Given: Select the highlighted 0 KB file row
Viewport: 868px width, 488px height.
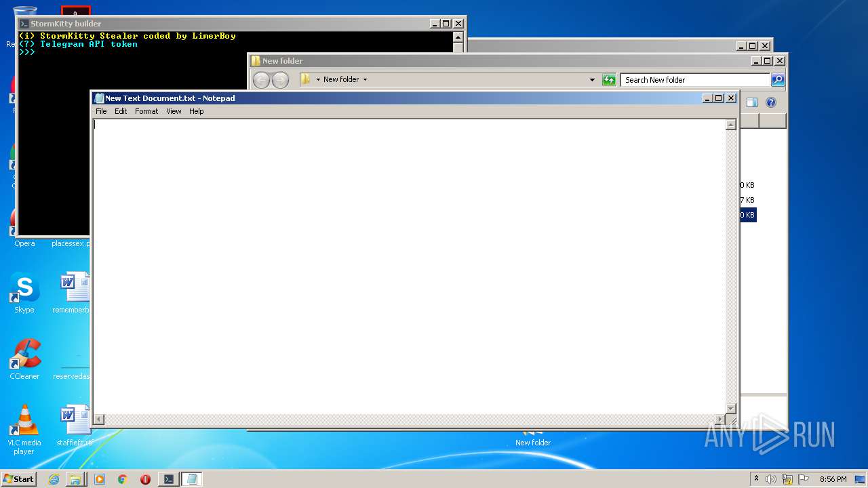Looking at the screenshot, I should pos(748,215).
